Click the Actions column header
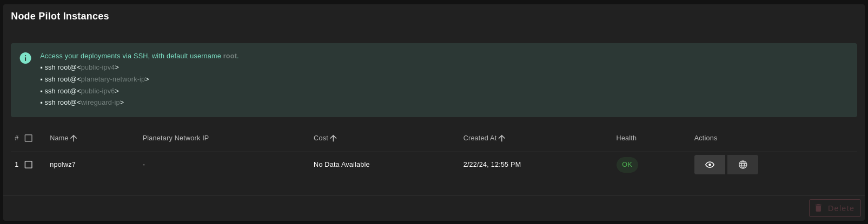868x224 pixels. click(x=706, y=138)
